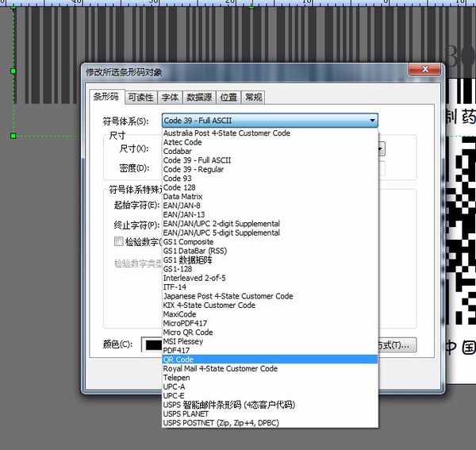Choose ITF-14 from the list

(x=270, y=287)
